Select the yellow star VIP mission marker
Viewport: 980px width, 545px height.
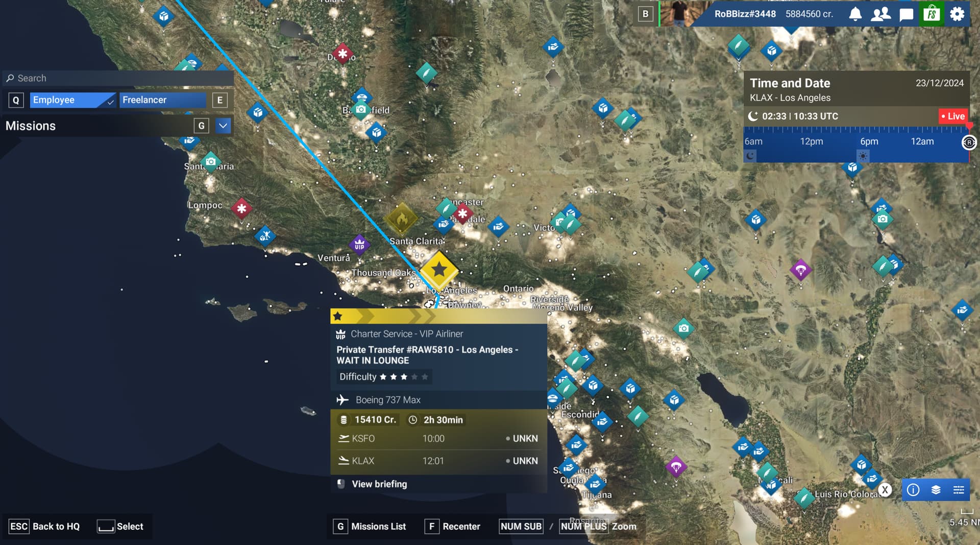coord(439,270)
